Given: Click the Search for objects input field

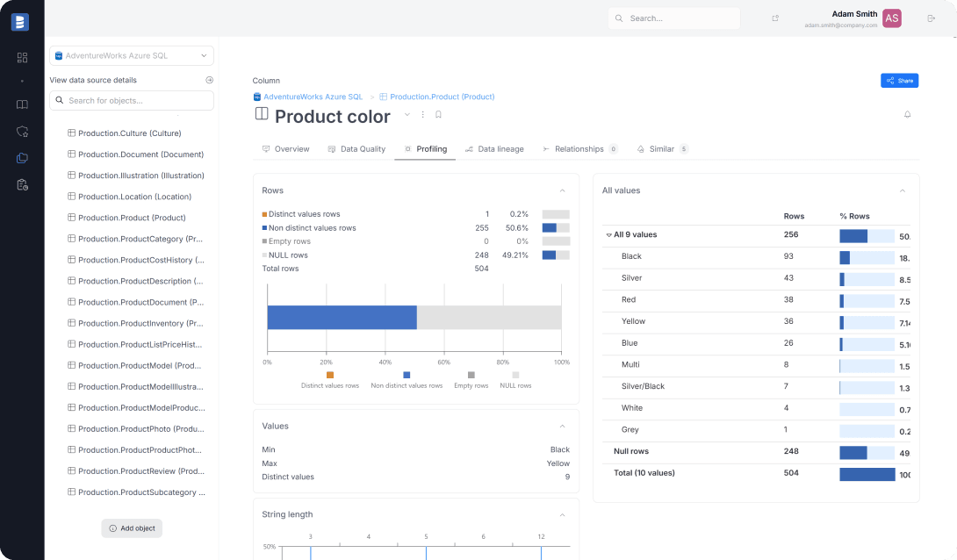Looking at the screenshot, I should pyautogui.click(x=131, y=100).
